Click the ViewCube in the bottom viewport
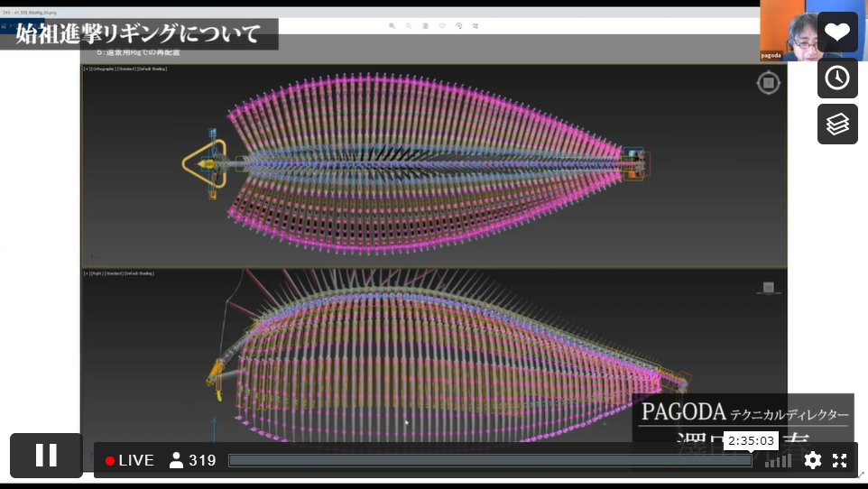868x489 pixels. (x=769, y=288)
